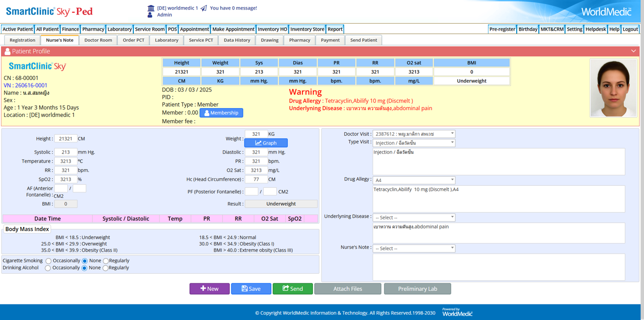
Task: Click Attach Files button
Action: pyautogui.click(x=348, y=289)
